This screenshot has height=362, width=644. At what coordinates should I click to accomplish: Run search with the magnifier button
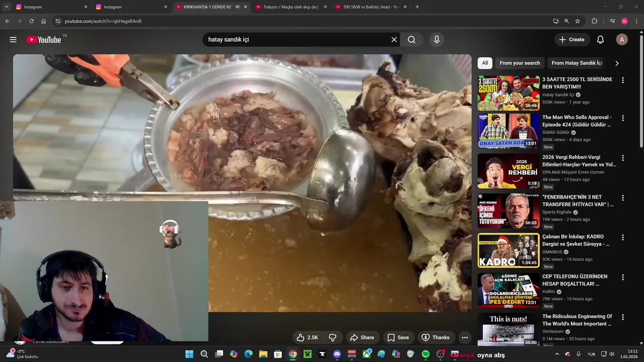(x=412, y=40)
